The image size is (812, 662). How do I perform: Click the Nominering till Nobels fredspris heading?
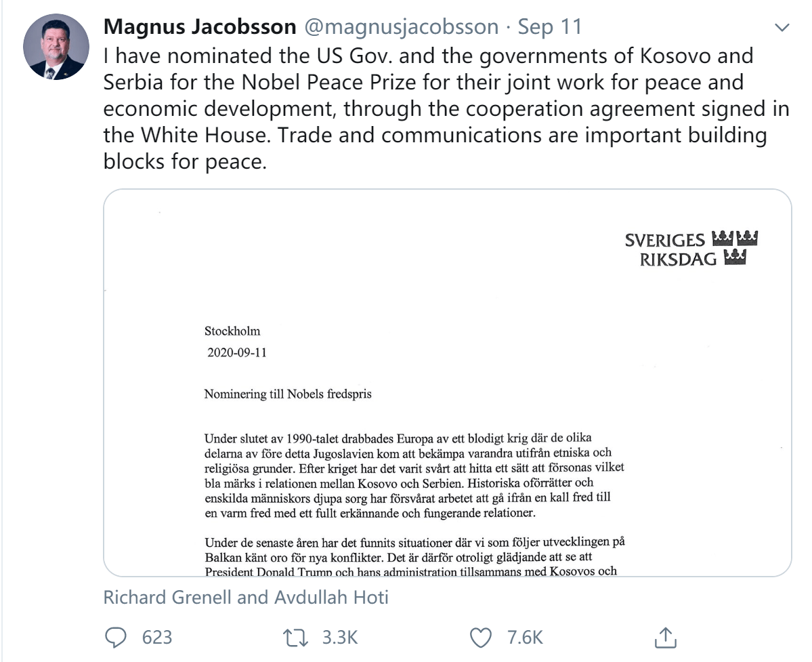click(288, 394)
